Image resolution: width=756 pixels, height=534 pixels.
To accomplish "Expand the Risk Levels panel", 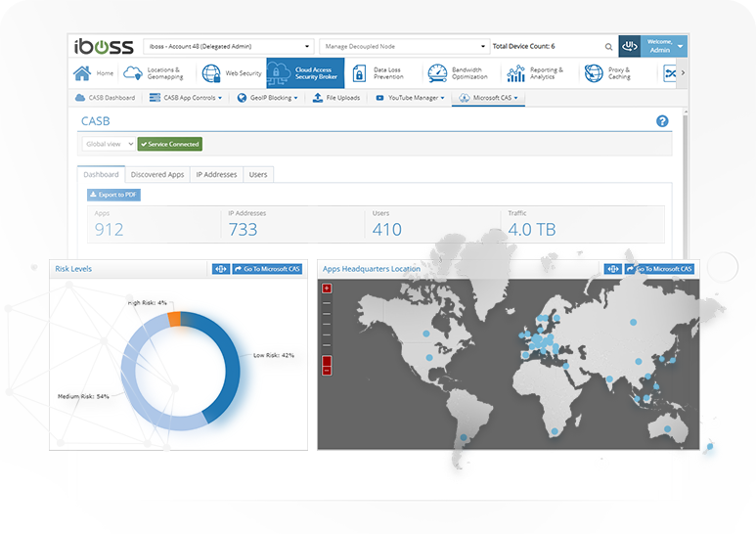I will click(221, 269).
